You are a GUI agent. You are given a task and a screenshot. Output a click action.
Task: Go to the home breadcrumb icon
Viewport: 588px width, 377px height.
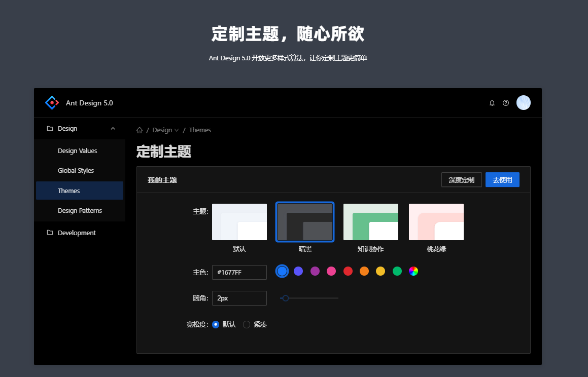pos(140,130)
